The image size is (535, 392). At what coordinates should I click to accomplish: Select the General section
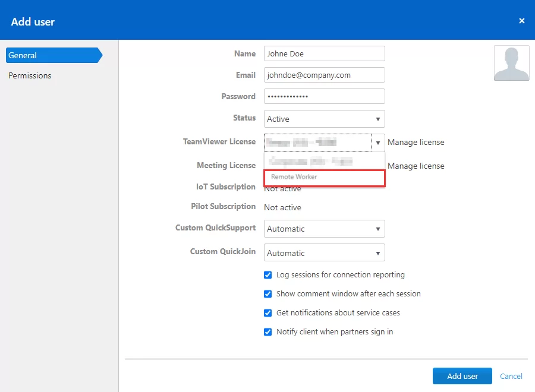tap(24, 55)
